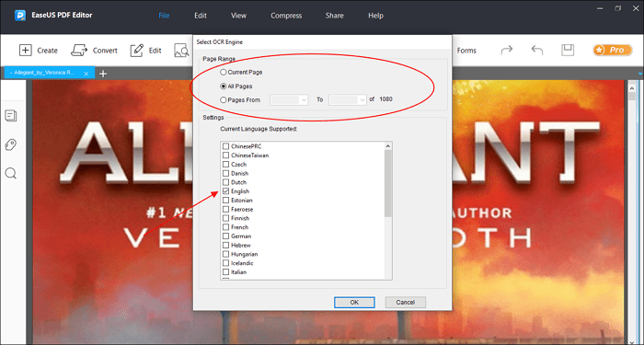Check the ChinesePRC language checkbox
The width and height of the screenshot is (644, 345).
(225, 146)
